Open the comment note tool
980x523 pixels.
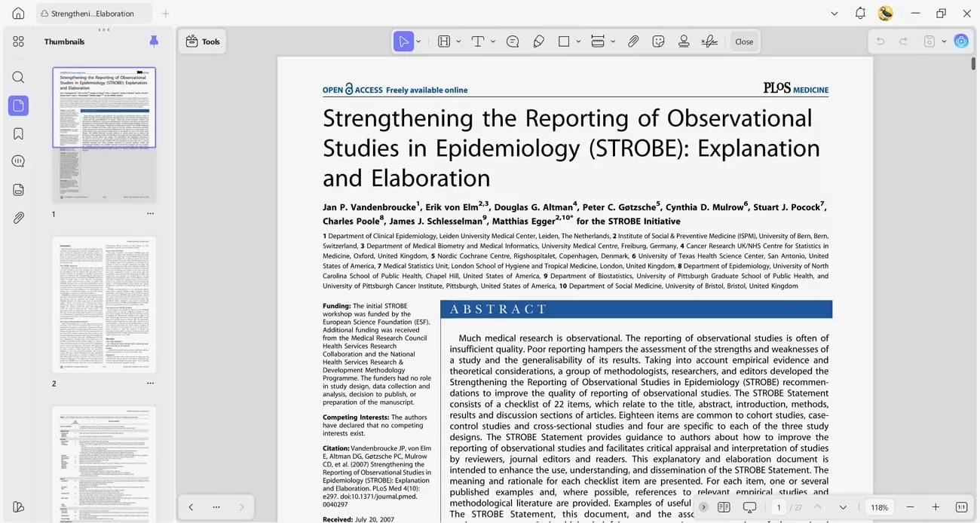click(513, 41)
